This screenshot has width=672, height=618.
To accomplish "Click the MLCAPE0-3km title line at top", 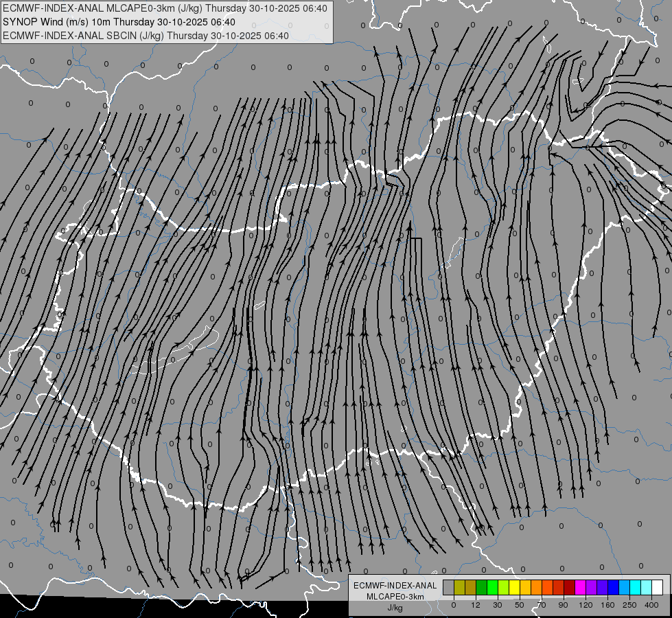I will coord(165,8).
